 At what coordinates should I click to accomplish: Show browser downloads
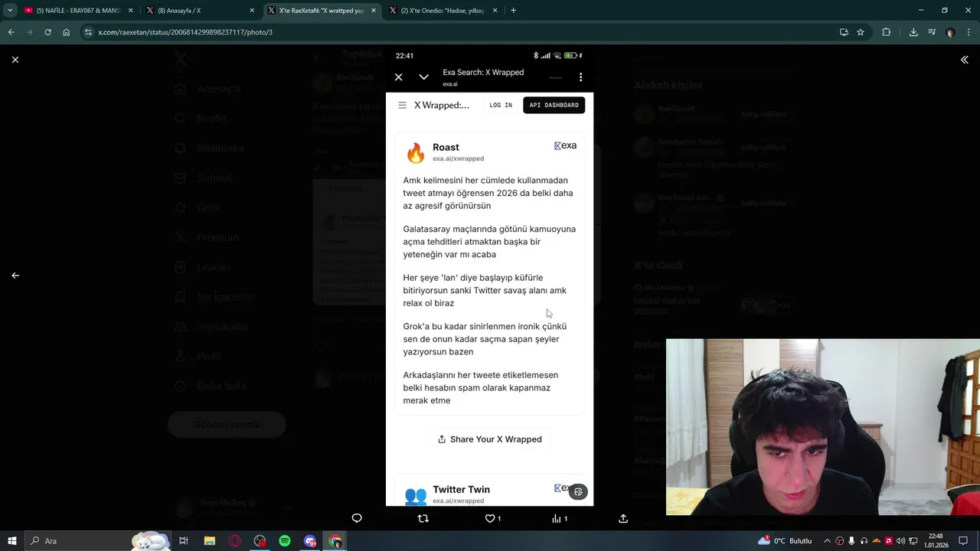click(913, 32)
